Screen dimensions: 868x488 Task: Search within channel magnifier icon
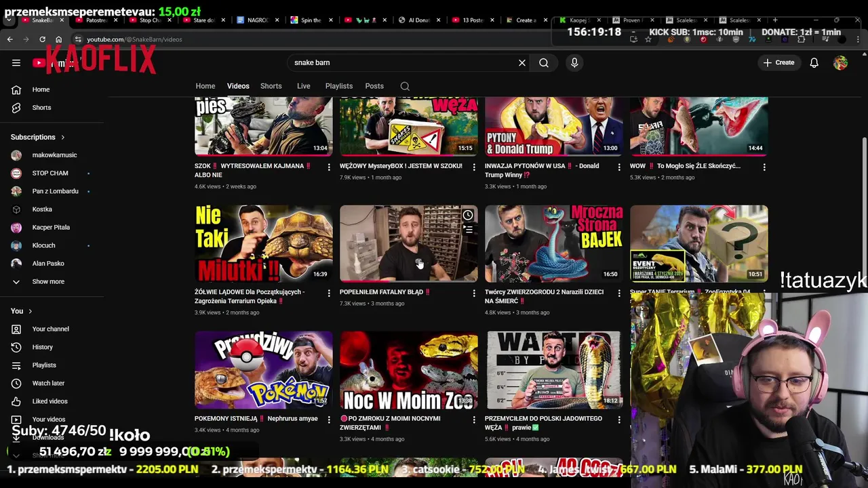405,86
